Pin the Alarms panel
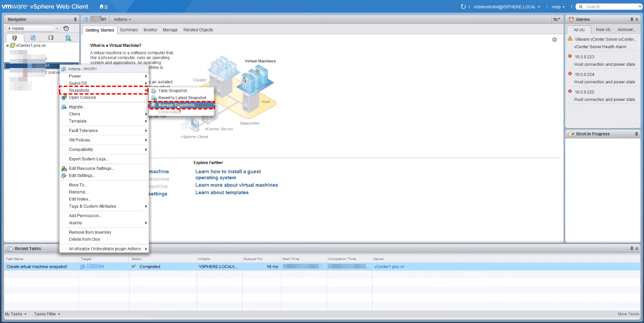Viewport: 644px width, 323px height. click(632, 19)
